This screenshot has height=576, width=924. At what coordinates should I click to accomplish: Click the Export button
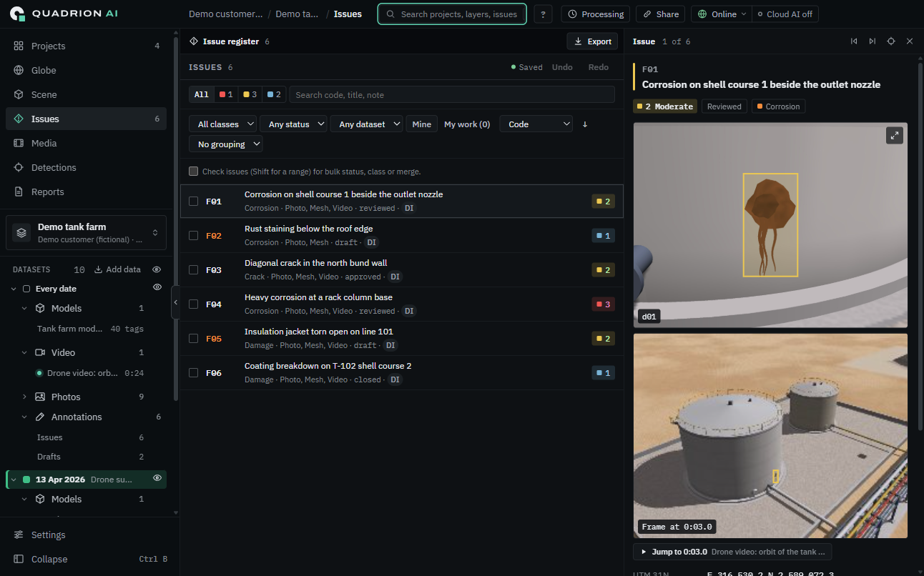pyautogui.click(x=593, y=41)
